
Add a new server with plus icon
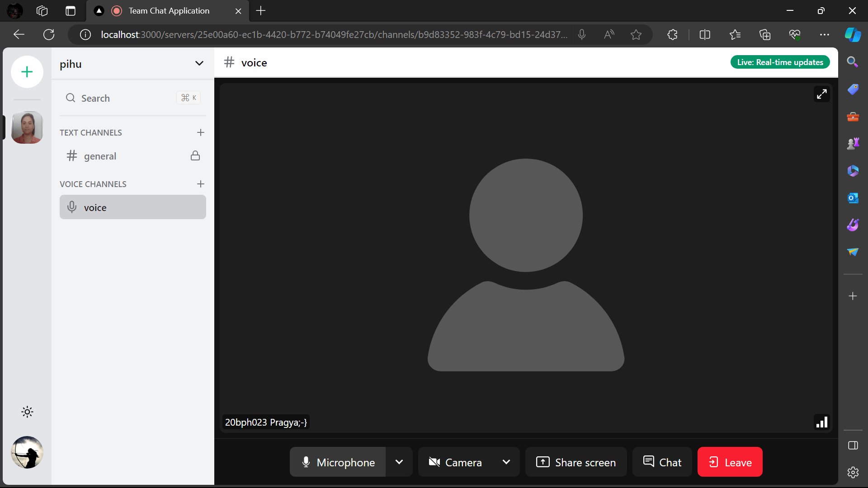pos(27,72)
